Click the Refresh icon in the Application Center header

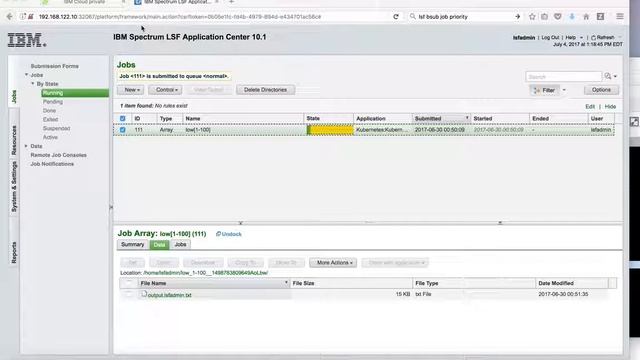pos(593,38)
